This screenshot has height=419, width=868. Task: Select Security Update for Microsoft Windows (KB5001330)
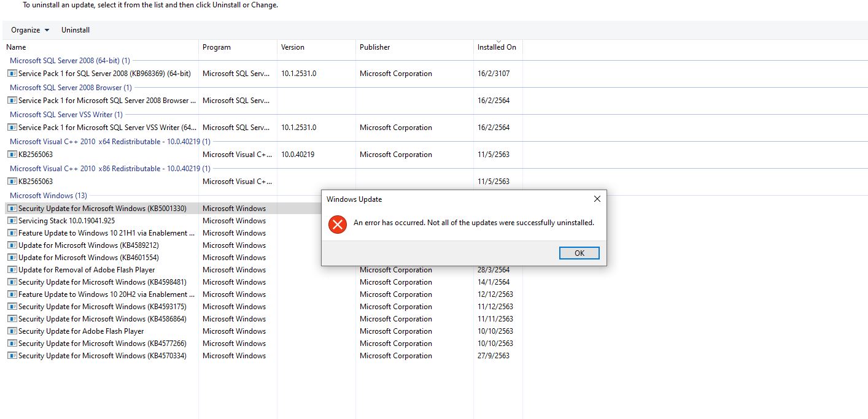[x=103, y=209]
